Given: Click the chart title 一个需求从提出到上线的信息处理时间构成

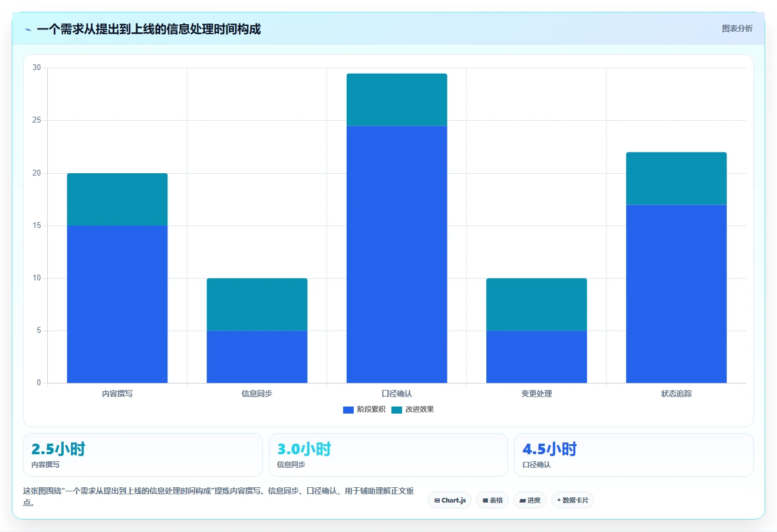Looking at the screenshot, I should coord(149,29).
